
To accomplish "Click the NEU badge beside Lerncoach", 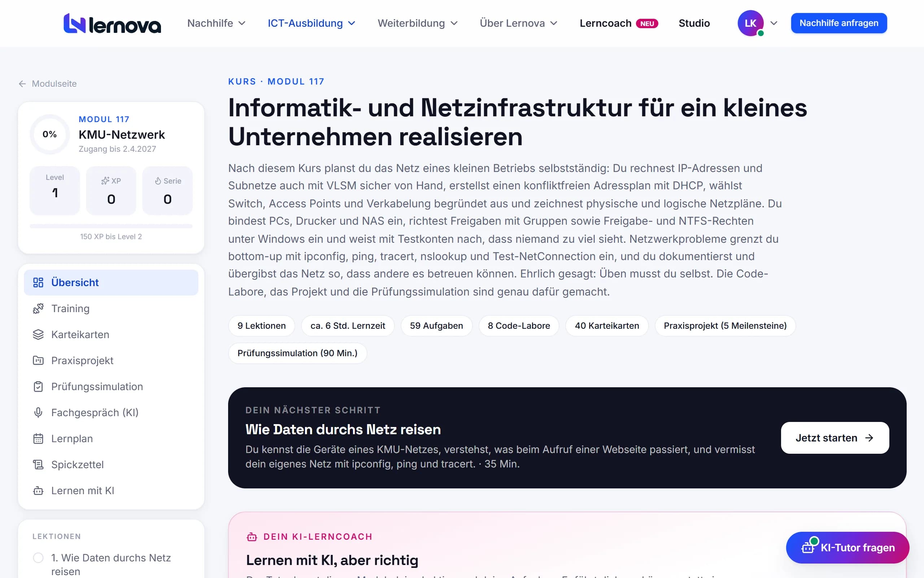I will click(x=647, y=24).
